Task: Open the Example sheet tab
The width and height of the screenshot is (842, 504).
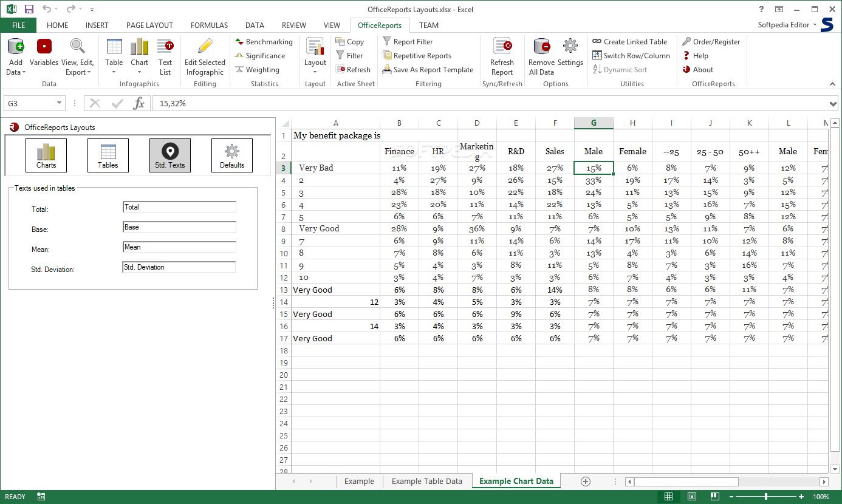Action: pos(359,482)
